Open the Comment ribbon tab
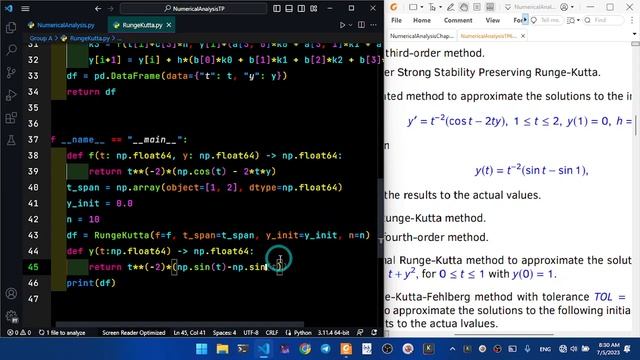The image size is (640, 360). [458, 20]
